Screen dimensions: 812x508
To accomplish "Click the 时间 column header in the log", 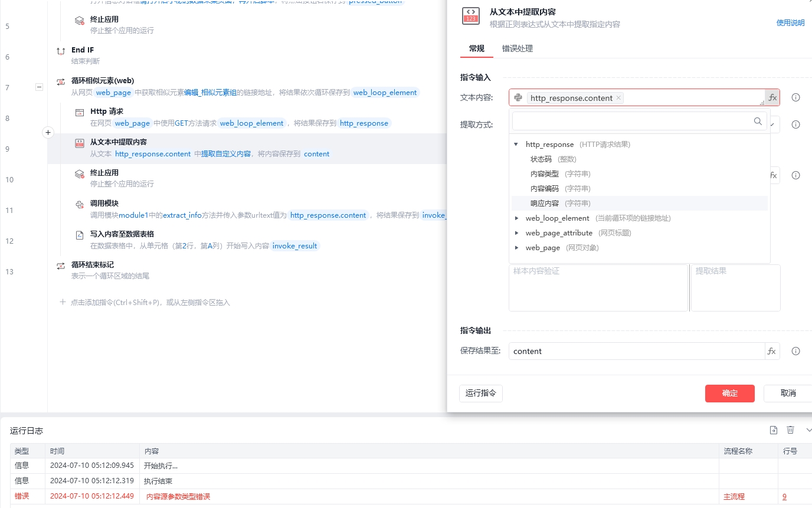I will [92, 451].
